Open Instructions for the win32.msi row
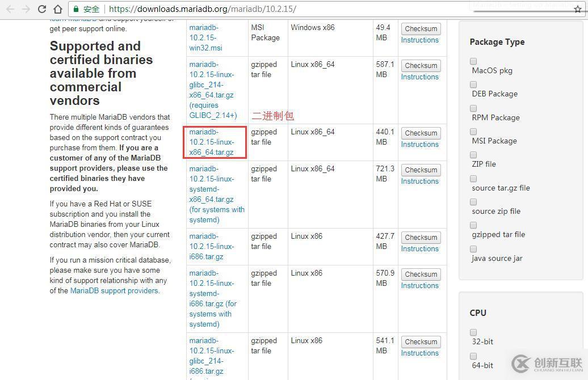 tap(419, 40)
